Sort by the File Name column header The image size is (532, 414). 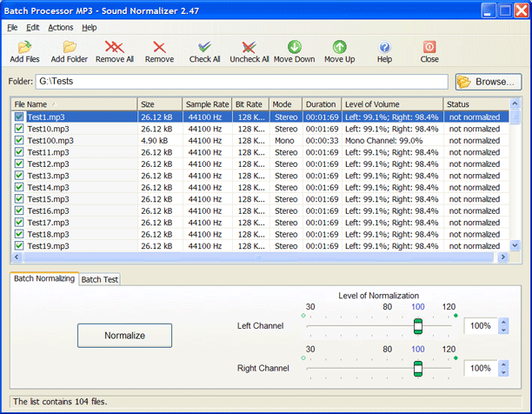(74, 104)
